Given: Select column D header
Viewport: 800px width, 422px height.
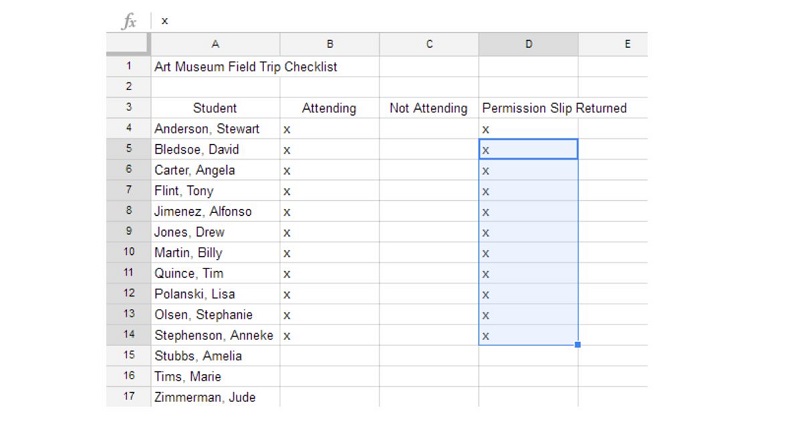Looking at the screenshot, I should pyautogui.click(x=529, y=44).
